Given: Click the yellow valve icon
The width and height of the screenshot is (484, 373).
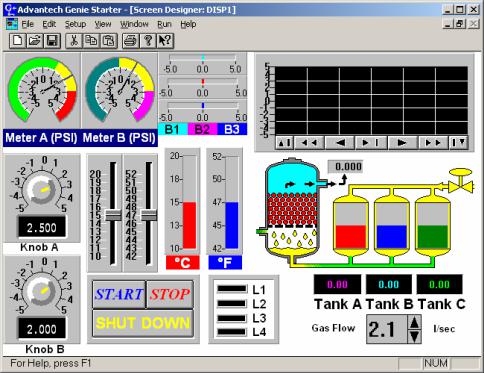Looking at the screenshot, I should [460, 181].
